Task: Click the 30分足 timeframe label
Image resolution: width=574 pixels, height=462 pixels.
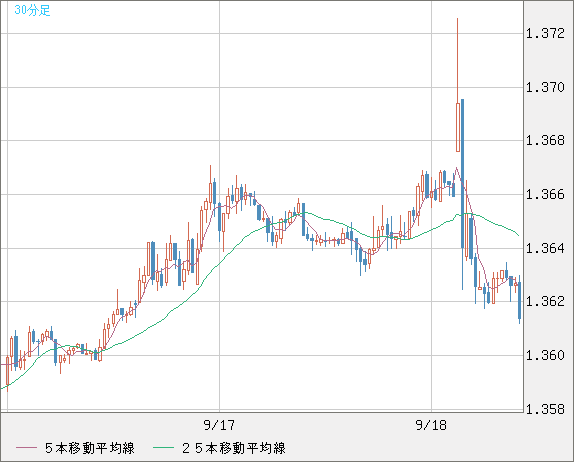Action: pos(32,10)
